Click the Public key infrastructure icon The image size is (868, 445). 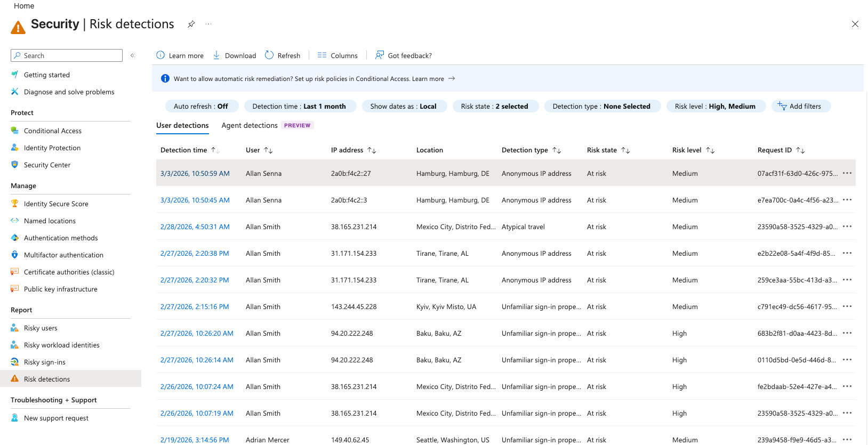14,289
